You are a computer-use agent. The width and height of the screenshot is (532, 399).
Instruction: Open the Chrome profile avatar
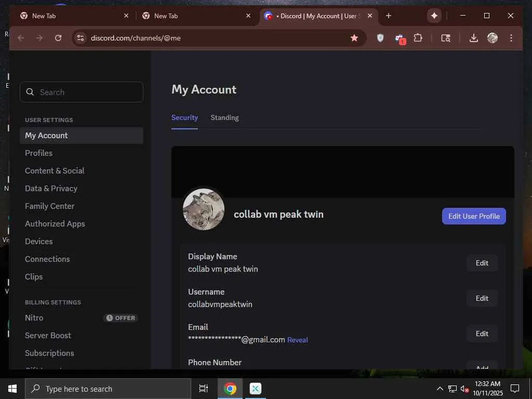(x=493, y=38)
